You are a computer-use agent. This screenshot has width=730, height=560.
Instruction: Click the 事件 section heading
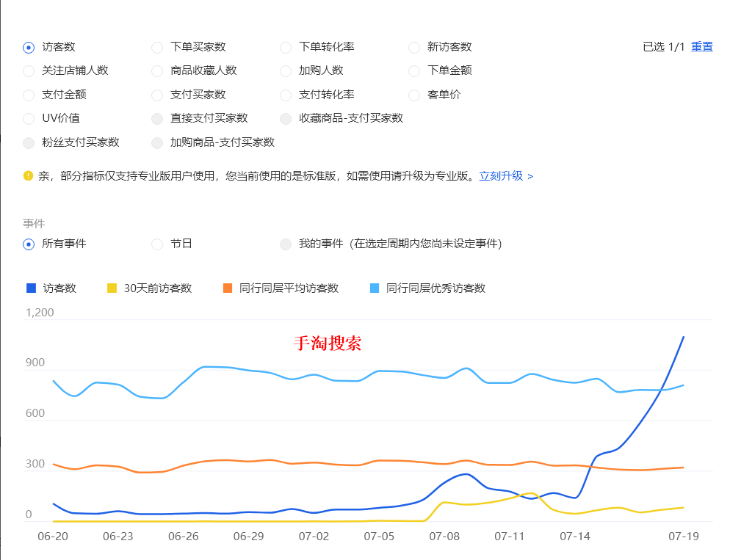[x=34, y=224]
